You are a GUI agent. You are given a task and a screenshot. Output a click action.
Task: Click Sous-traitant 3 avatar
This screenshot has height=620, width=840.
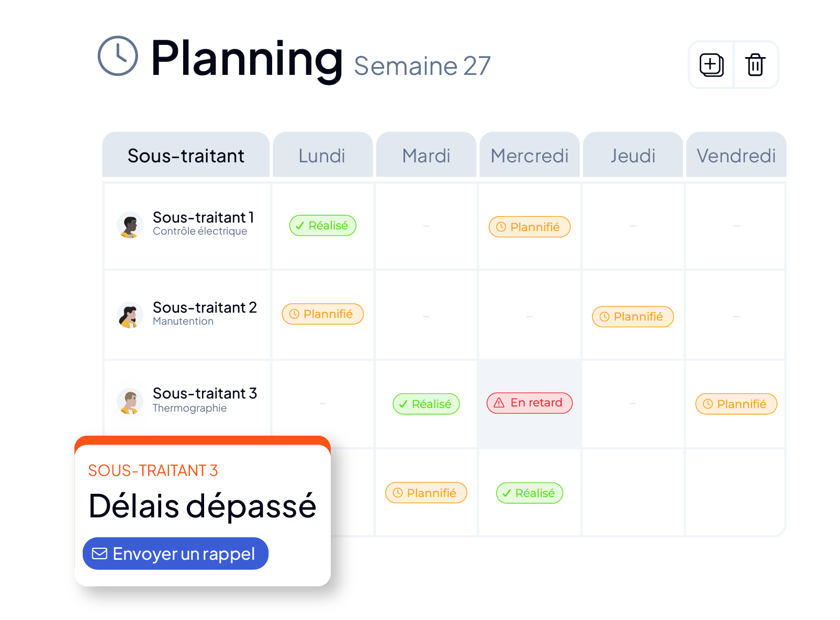point(130,401)
